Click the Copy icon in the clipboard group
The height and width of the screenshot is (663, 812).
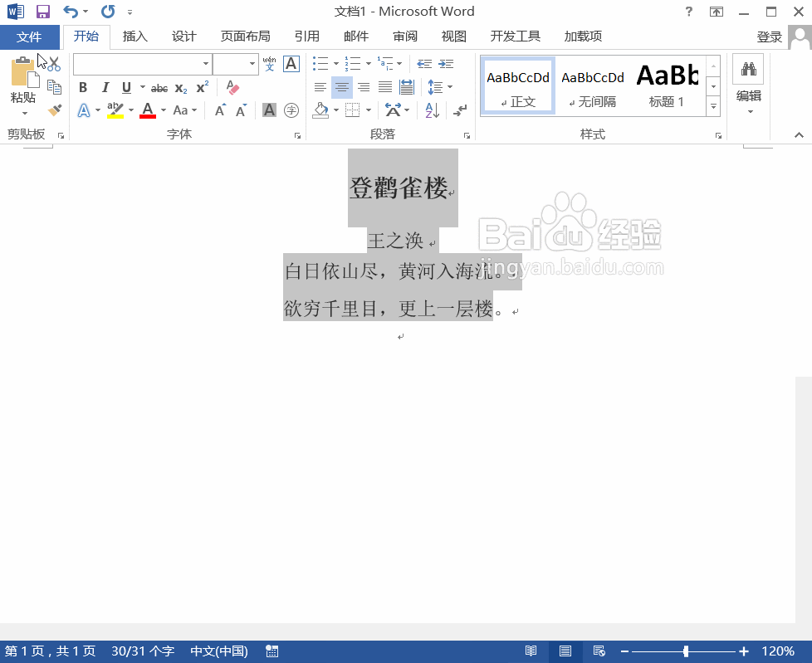[53, 86]
